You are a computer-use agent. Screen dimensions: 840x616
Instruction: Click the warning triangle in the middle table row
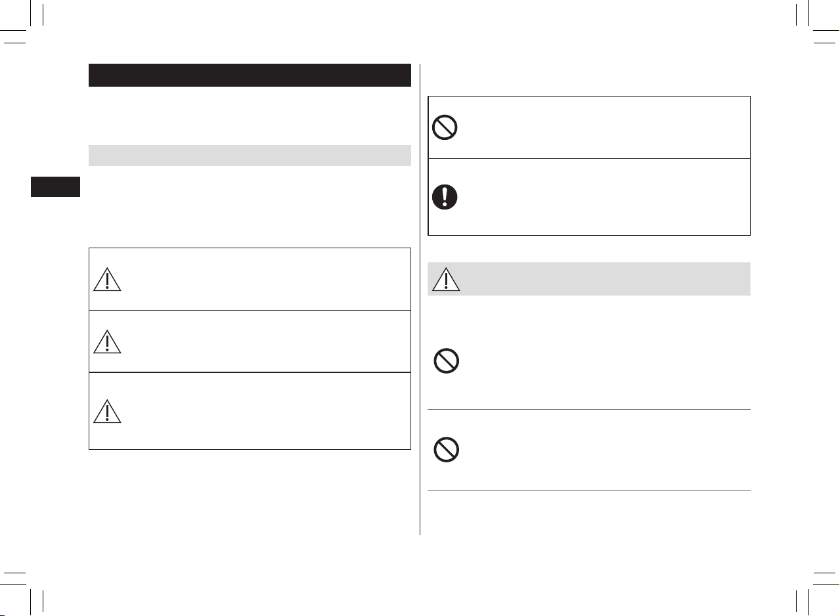click(107, 342)
